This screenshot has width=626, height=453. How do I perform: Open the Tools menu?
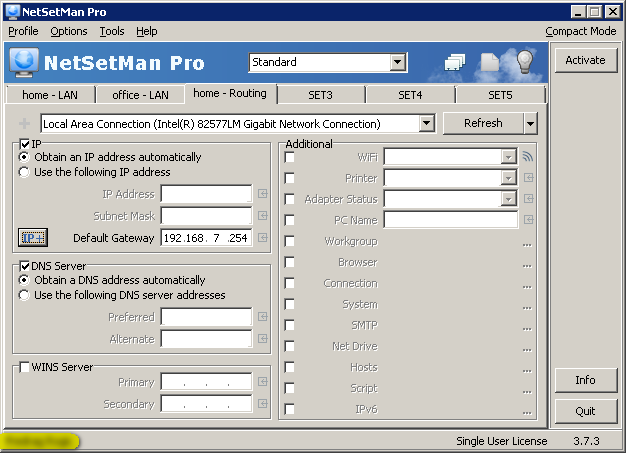(112, 31)
